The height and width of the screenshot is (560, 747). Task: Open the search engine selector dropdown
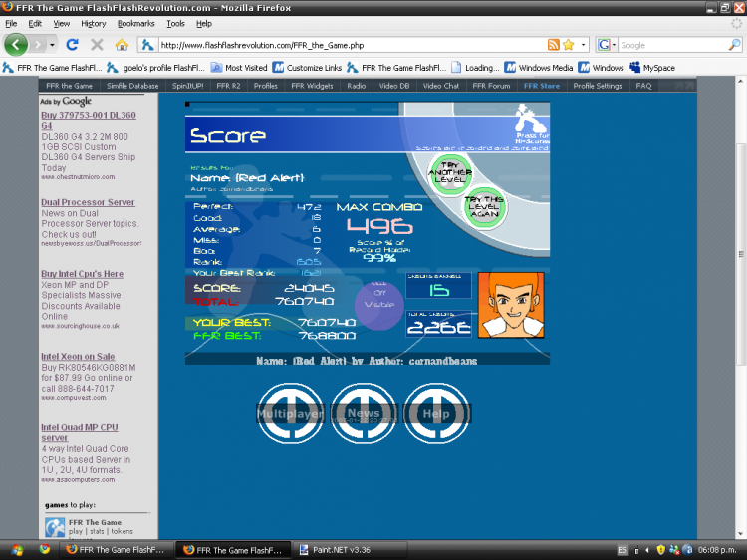pos(607,45)
